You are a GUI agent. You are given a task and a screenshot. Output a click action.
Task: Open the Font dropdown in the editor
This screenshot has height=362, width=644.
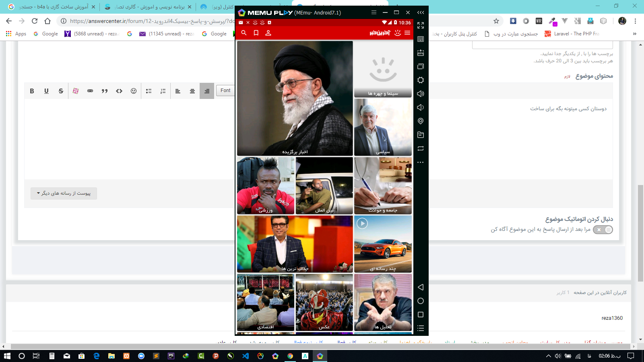pyautogui.click(x=225, y=90)
